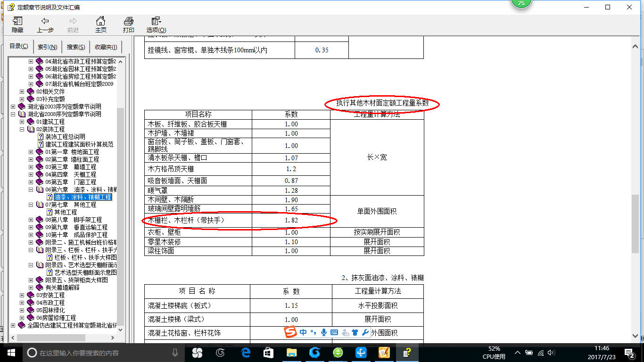
Task: Select the 04第四章 天棚工程 book
Action: [71, 174]
